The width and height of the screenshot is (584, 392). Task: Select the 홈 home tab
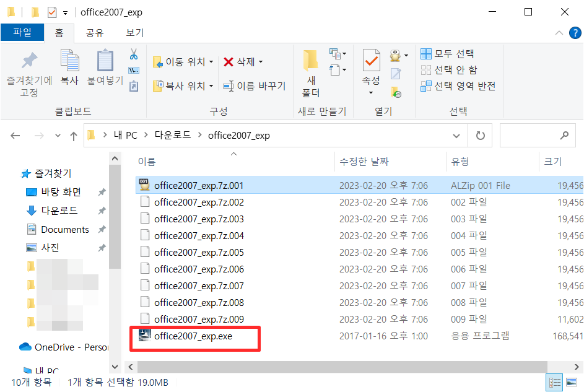tap(59, 33)
